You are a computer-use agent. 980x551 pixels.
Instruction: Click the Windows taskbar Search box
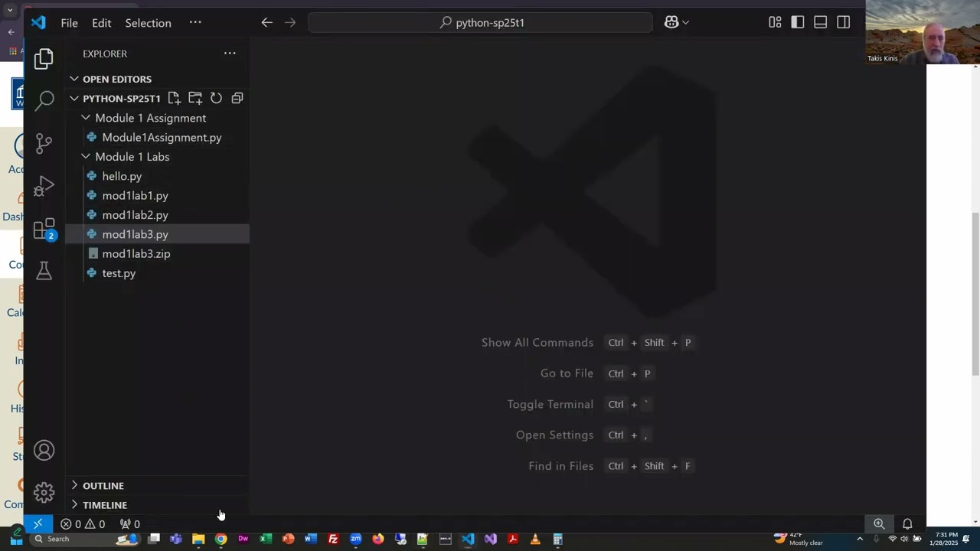pyautogui.click(x=83, y=539)
